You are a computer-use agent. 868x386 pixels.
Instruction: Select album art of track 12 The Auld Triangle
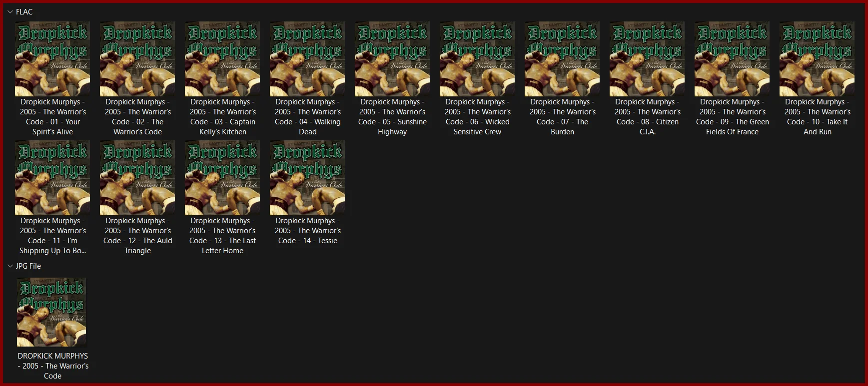(137, 178)
